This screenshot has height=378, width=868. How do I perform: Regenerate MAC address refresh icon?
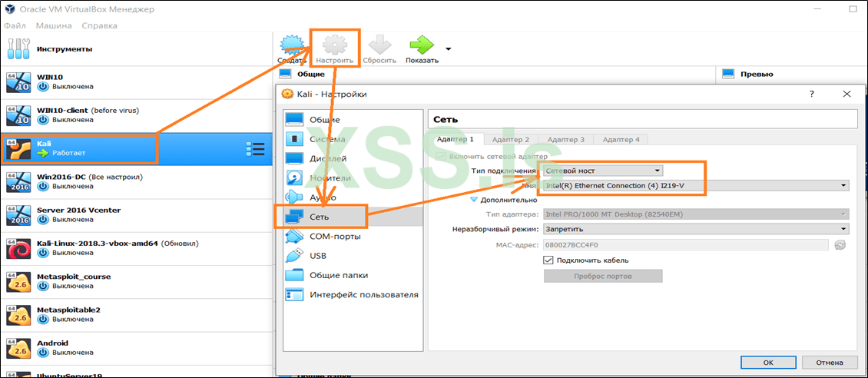click(840, 244)
